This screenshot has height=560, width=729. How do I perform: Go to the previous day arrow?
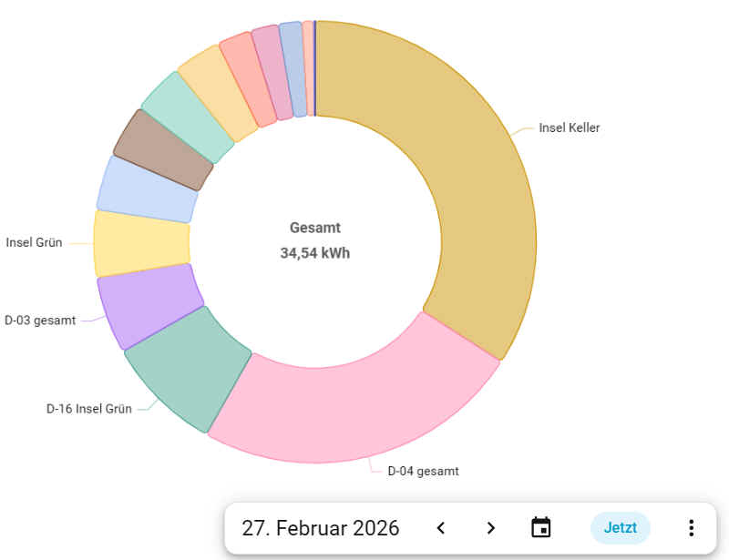pos(441,528)
